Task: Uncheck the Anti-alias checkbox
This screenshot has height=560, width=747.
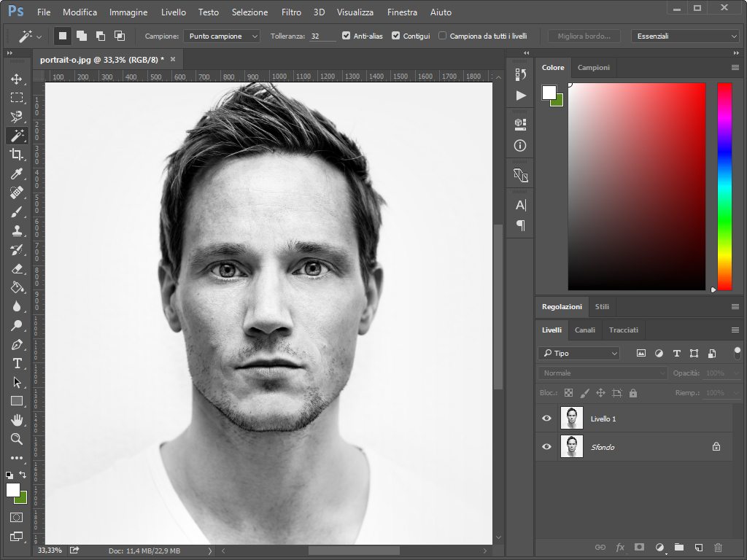Action: pyautogui.click(x=347, y=36)
